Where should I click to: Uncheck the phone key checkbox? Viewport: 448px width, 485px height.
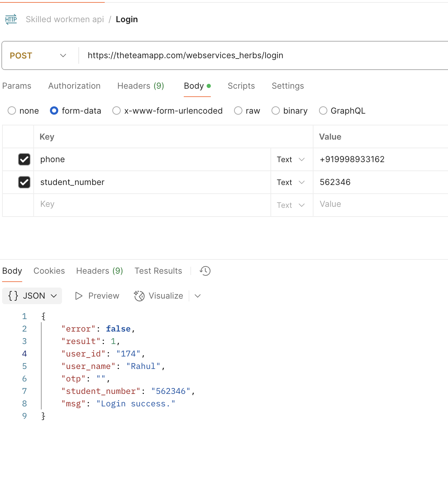pyautogui.click(x=24, y=159)
